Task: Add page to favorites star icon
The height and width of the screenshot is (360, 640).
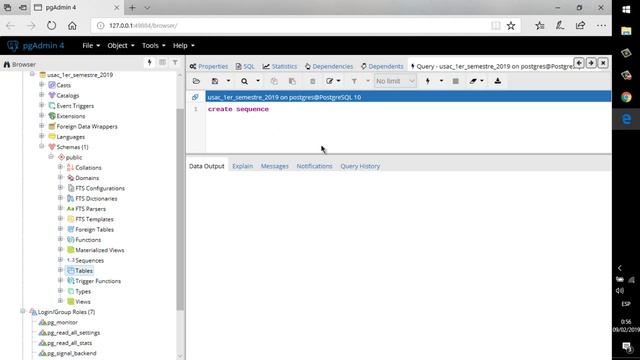Action: 511,26
